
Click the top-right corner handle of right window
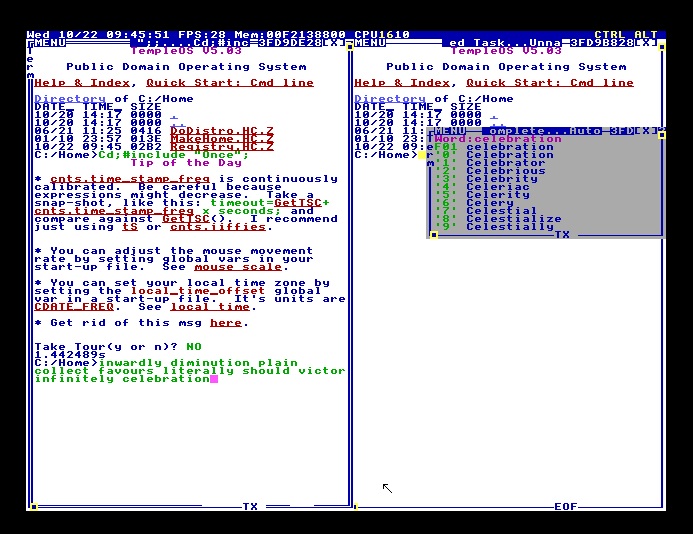662,46
